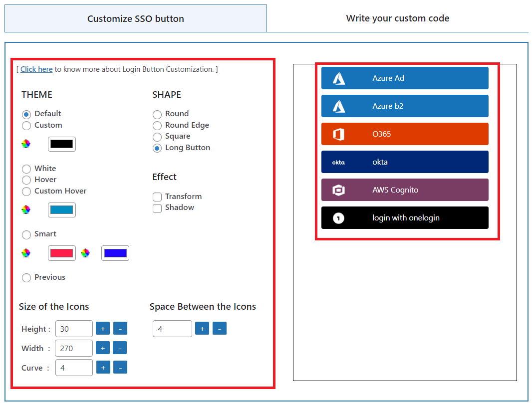This screenshot has width=532, height=403.
Task: Open color wheel beside the red Smart swatch
Action: coord(26,253)
